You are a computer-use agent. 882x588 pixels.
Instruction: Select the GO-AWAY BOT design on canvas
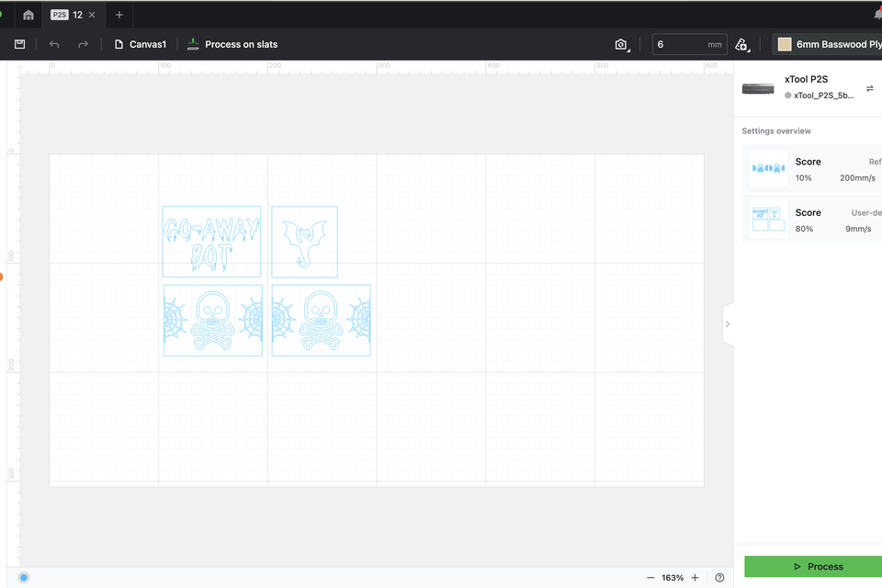pyautogui.click(x=211, y=242)
